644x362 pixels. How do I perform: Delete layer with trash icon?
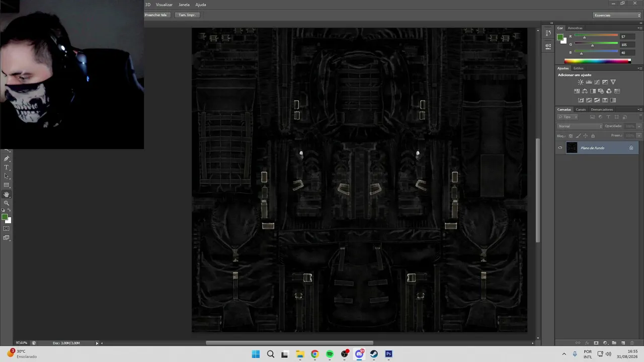click(632, 343)
